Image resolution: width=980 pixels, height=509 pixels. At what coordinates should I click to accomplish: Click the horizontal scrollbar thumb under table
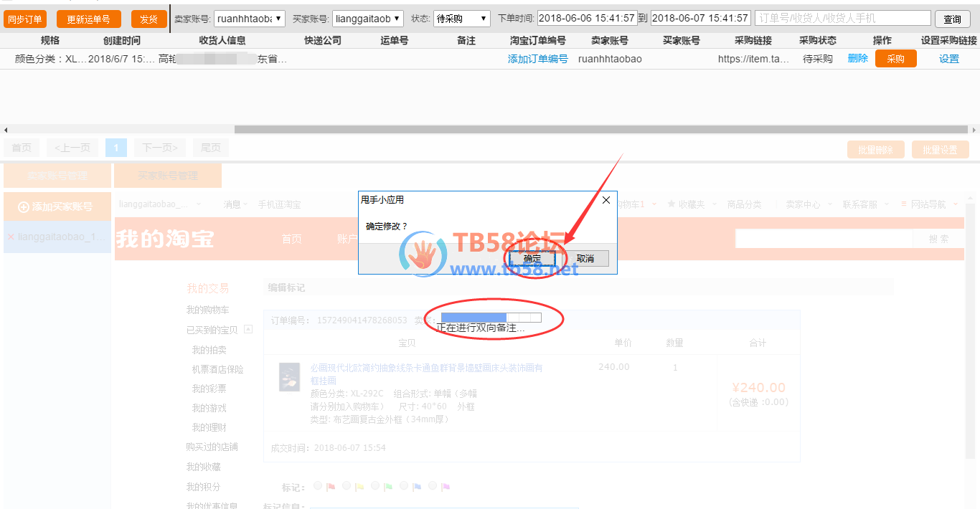pyautogui.click(x=601, y=130)
